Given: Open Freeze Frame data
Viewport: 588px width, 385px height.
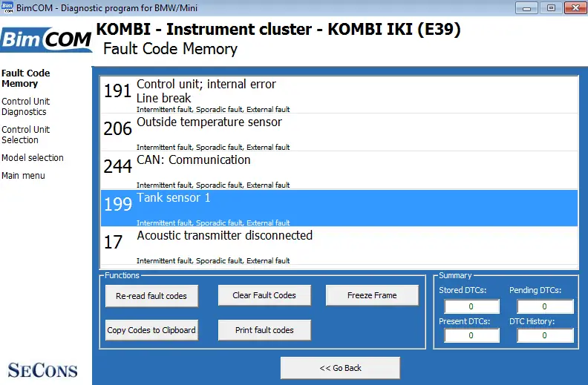Looking at the screenshot, I should tap(372, 295).
